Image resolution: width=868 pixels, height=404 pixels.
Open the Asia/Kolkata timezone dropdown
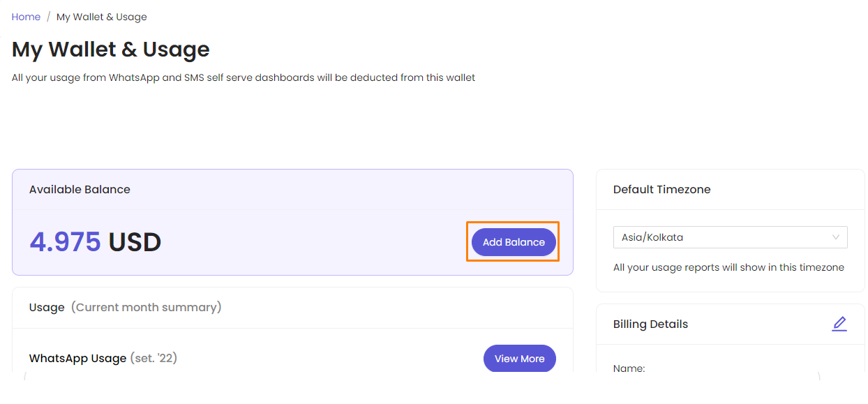click(730, 237)
